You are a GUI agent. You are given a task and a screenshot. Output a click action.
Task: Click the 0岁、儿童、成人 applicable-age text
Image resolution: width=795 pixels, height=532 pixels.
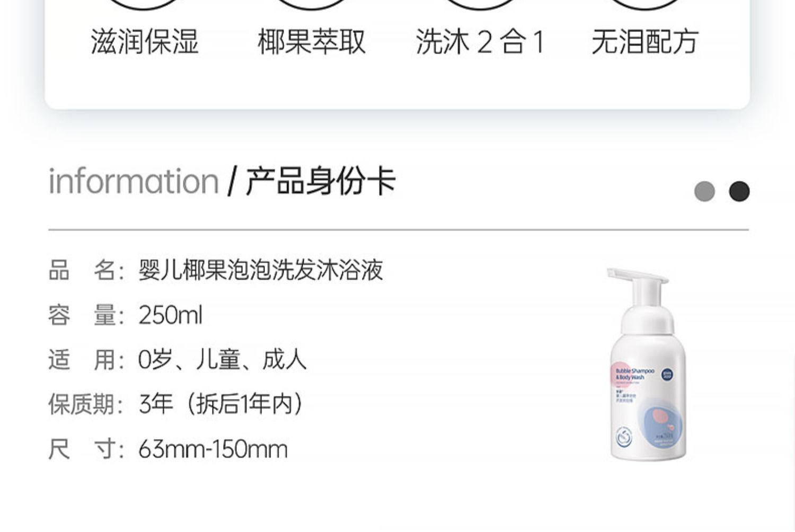point(222,360)
